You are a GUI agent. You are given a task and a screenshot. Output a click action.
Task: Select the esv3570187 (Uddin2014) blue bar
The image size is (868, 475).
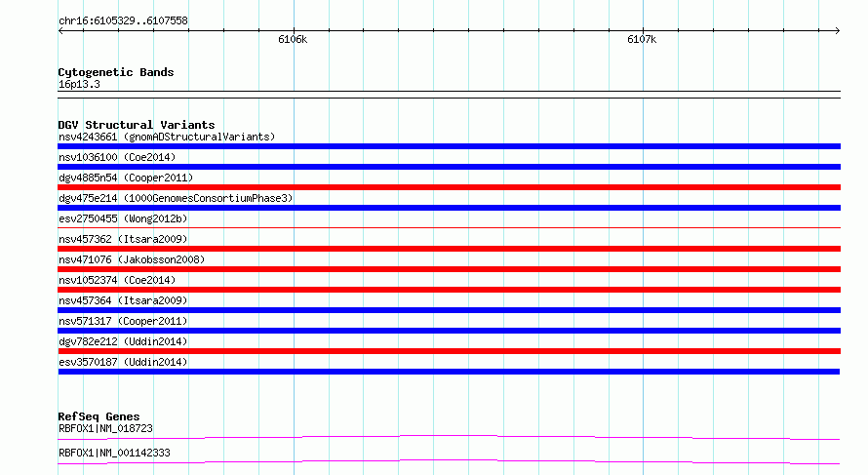[x=449, y=372]
